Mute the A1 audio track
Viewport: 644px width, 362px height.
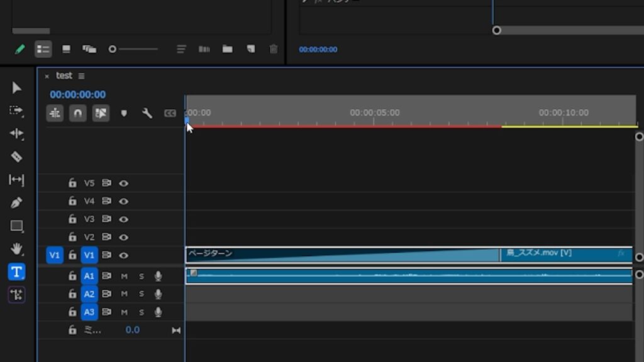(124, 276)
